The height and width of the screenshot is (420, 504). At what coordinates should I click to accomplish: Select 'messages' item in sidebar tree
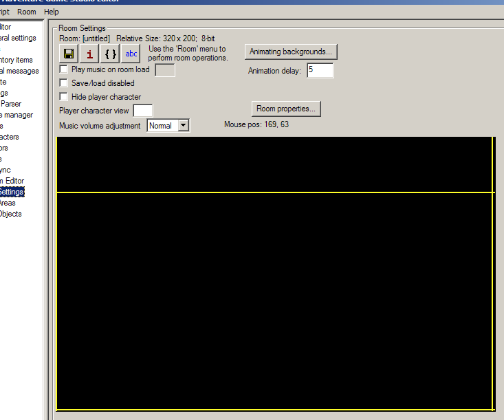[x=19, y=71]
